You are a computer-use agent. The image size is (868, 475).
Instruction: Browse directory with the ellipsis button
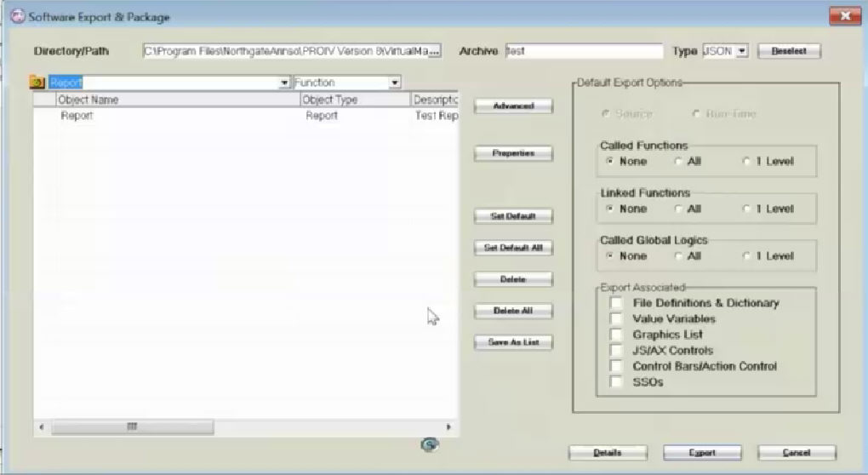pos(435,51)
